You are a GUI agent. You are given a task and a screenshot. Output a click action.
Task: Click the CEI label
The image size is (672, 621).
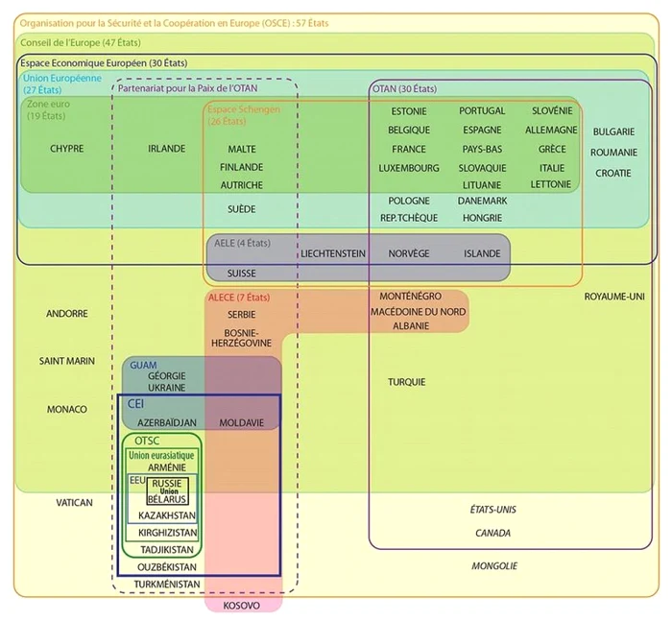tap(136, 404)
